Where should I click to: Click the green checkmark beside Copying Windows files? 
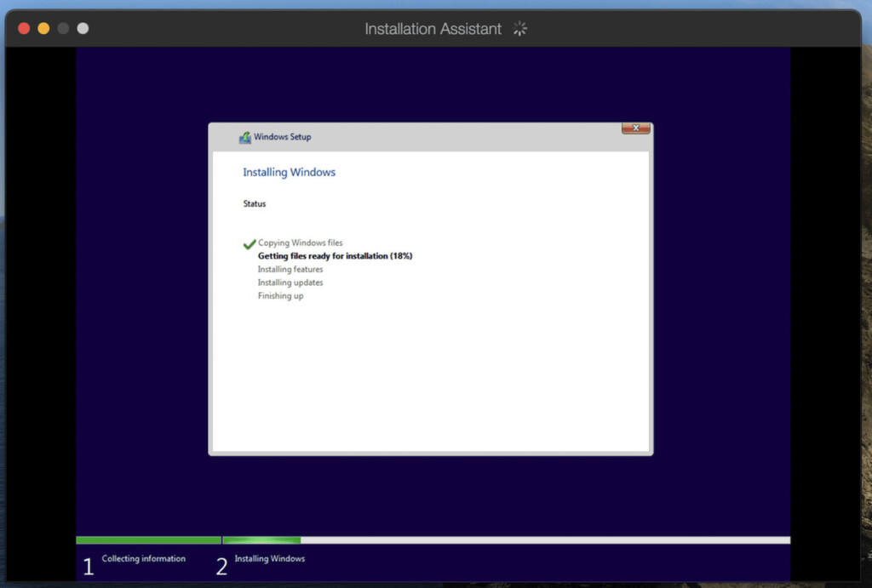point(250,244)
